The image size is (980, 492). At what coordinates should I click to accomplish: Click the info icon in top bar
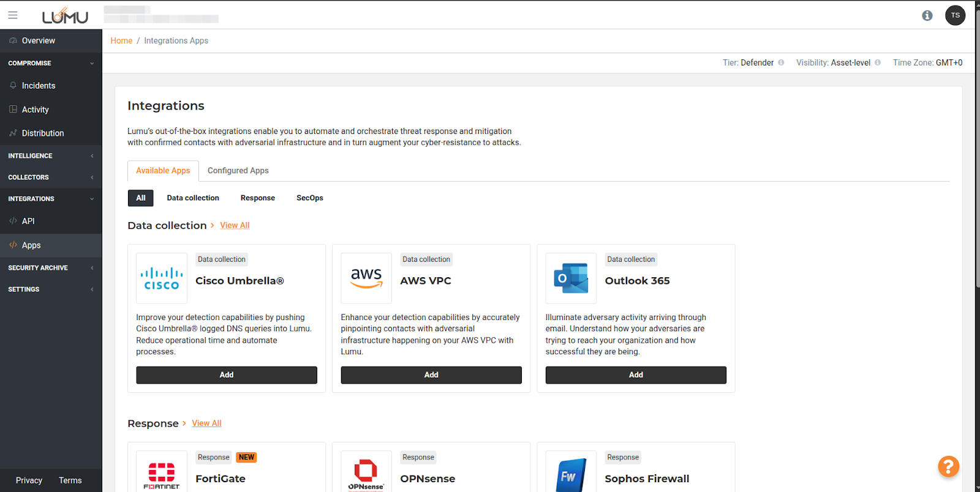coord(927,15)
